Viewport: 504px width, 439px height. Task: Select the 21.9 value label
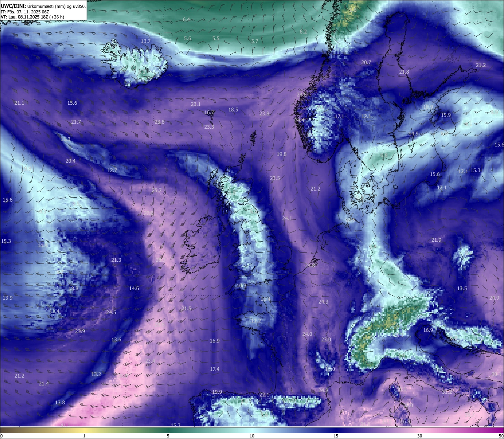(x=436, y=240)
